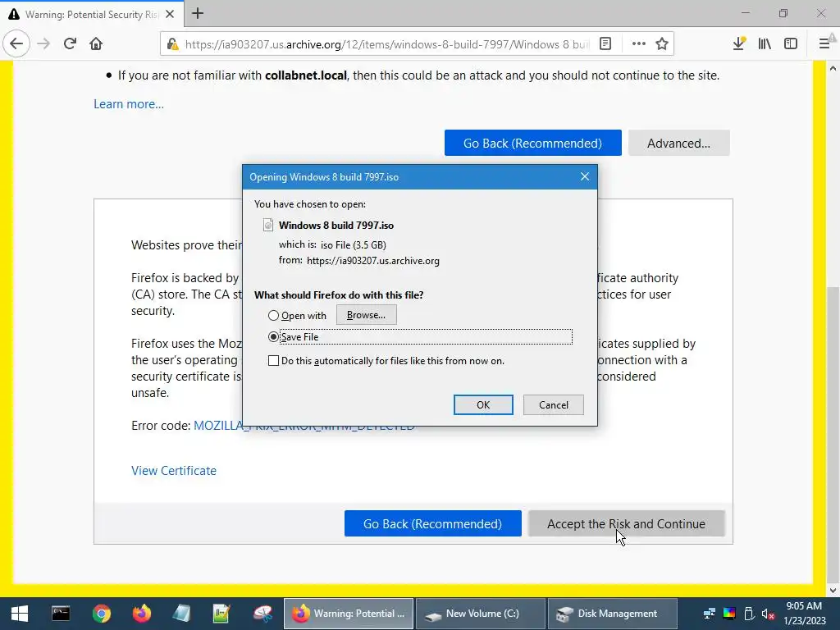Open the Library icon
840x630 pixels.
pyautogui.click(x=765, y=44)
